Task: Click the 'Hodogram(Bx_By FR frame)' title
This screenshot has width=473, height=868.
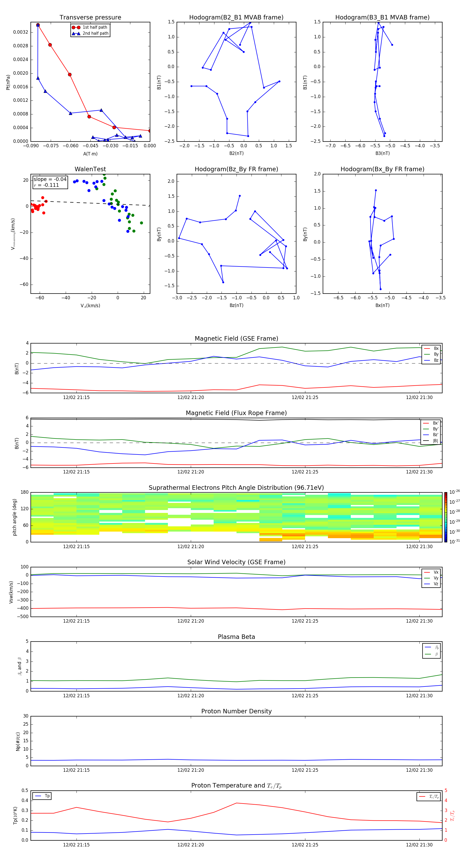Action: click(x=382, y=169)
